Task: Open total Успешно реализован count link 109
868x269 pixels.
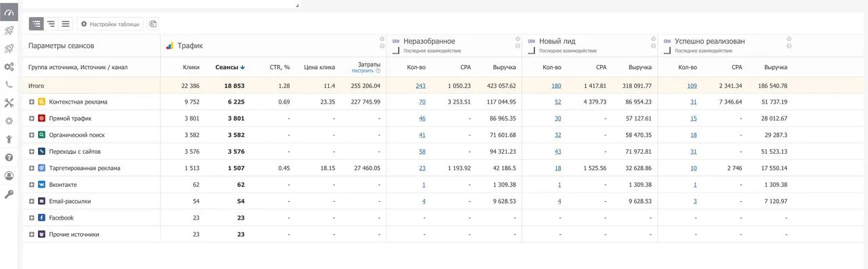Action: [x=692, y=86]
